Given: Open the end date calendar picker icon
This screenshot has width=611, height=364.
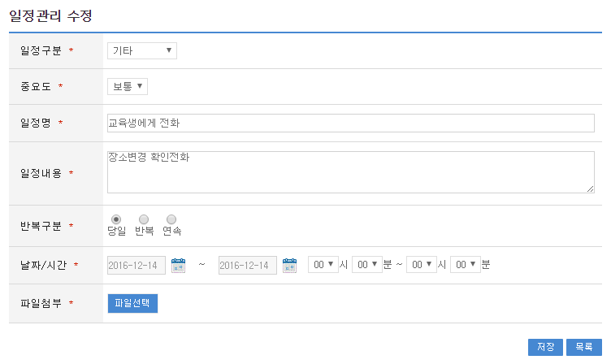Looking at the screenshot, I should coord(289,265).
